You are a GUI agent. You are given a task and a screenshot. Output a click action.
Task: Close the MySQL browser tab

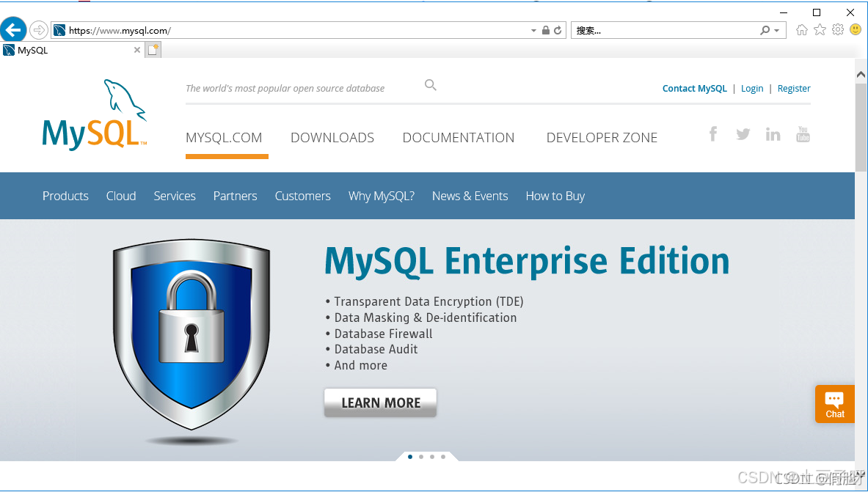point(137,50)
